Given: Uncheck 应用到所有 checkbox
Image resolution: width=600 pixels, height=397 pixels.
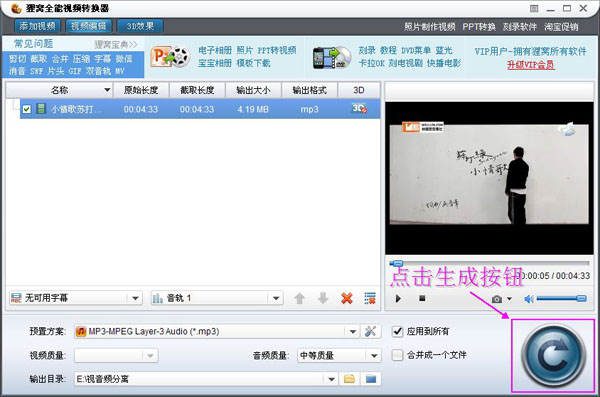Looking at the screenshot, I should (x=398, y=331).
